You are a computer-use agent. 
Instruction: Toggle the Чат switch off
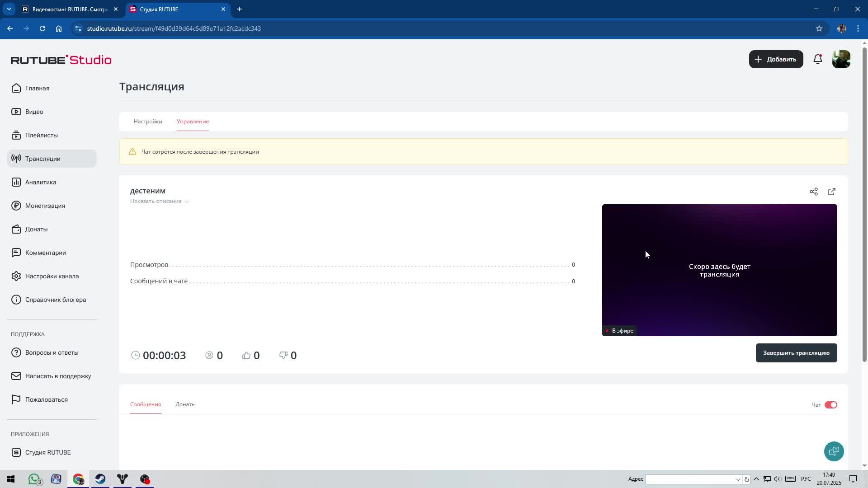[x=830, y=405]
